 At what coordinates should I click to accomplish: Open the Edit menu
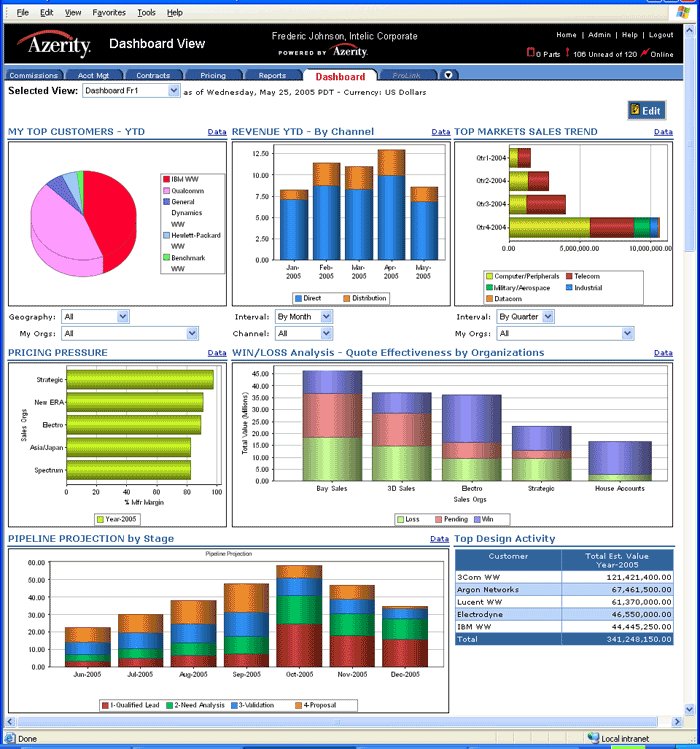click(46, 12)
